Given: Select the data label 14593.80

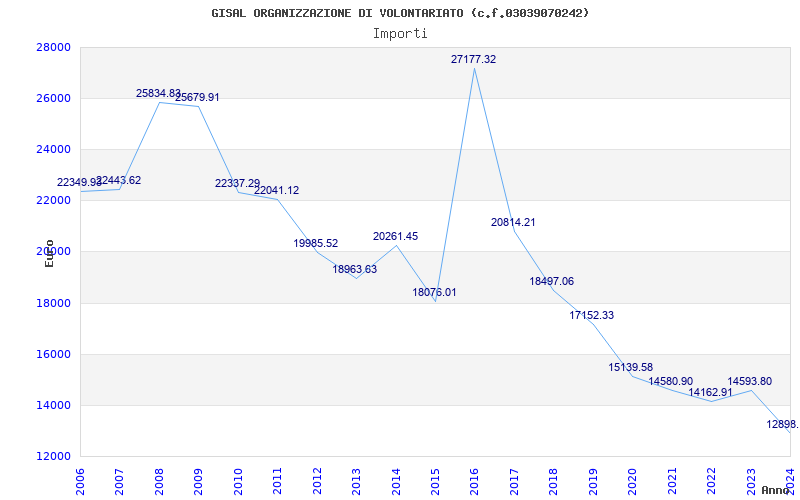Looking at the screenshot, I should [x=749, y=382].
